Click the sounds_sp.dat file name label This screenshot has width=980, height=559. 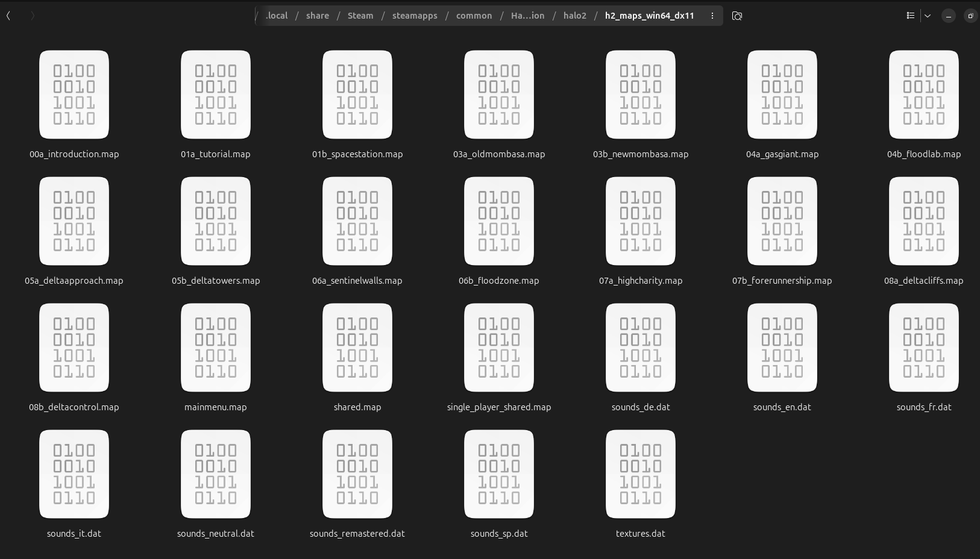[x=499, y=534]
